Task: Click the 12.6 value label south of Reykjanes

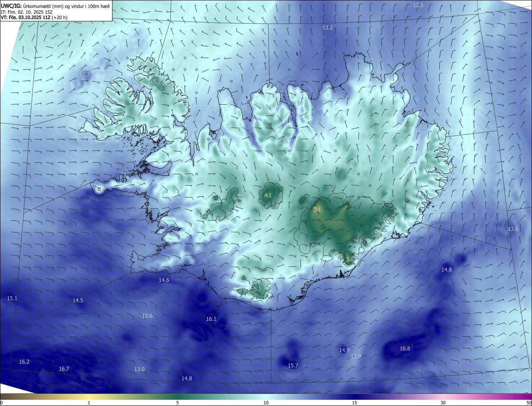Action: pyautogui.click(x=147, y=316)
